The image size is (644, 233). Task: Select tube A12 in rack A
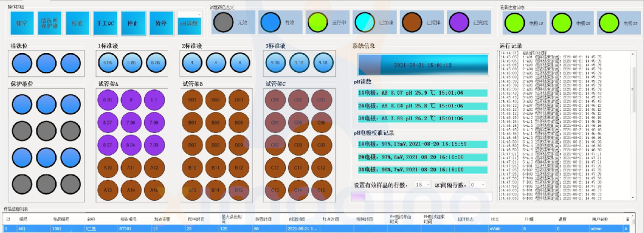click(x=154, y=168)
